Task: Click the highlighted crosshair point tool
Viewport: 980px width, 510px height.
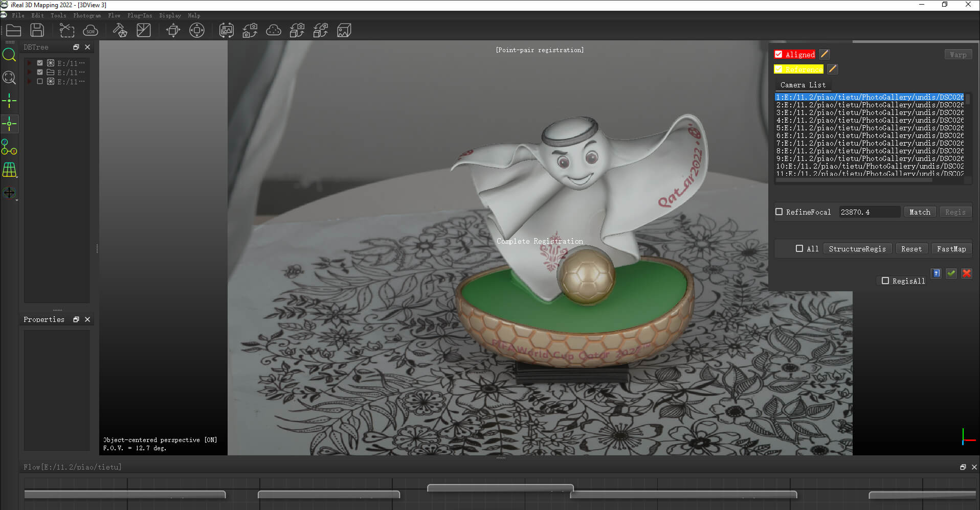Action: 9,124
